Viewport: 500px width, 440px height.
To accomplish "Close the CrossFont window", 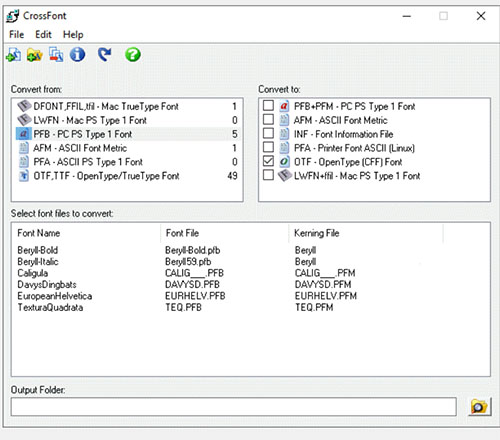I will click(x=481, y=16).
